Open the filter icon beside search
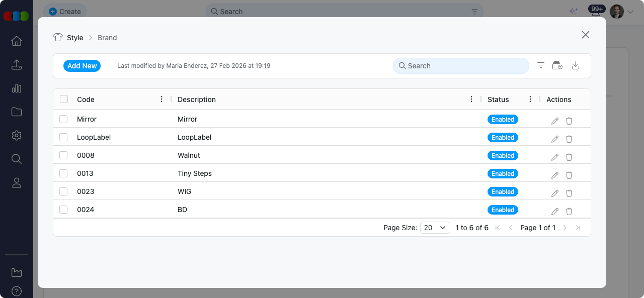Image resolution: width=644 pixels, height=298 pixels. (541, 66)
